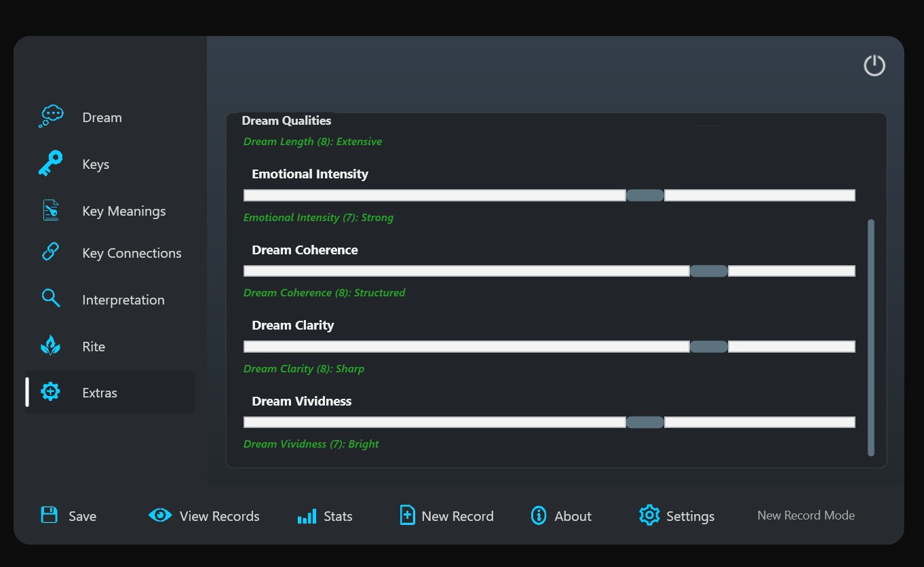The height and width of the screenshot is (567, 924).
Task: Select the Extras menu label
Action: [100, 393]
